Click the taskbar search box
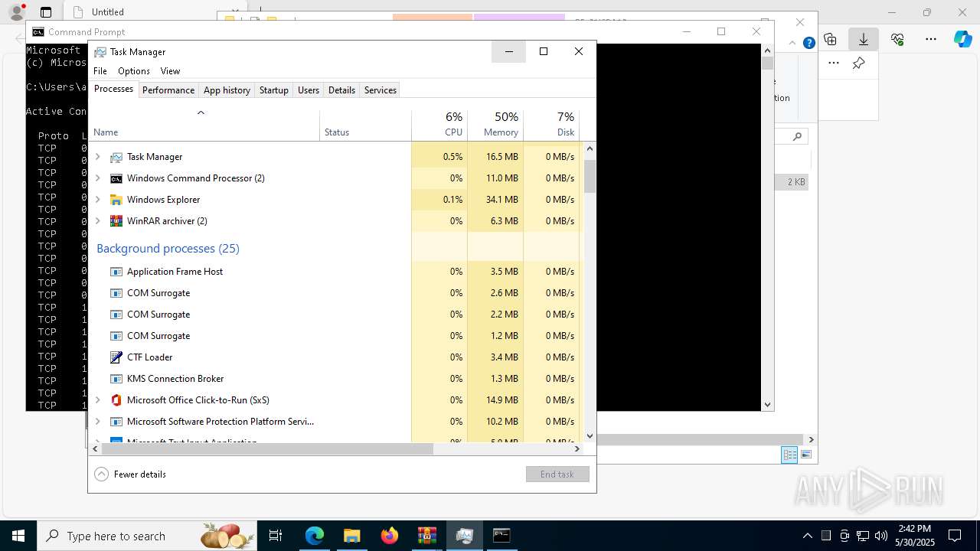The width and height of the screenshot is (980, 551). click(148, 536)
